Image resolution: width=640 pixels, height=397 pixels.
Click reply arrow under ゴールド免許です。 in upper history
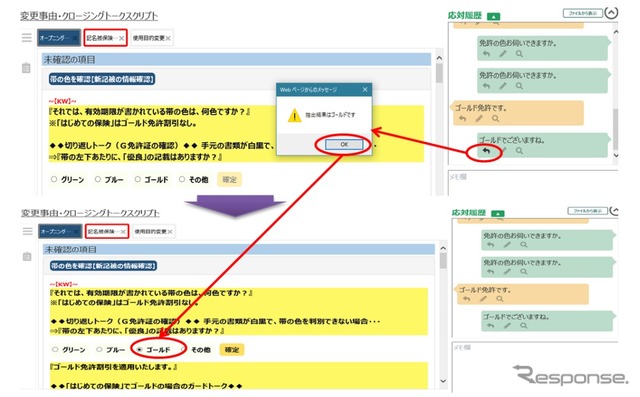click(x=462, y=118)
